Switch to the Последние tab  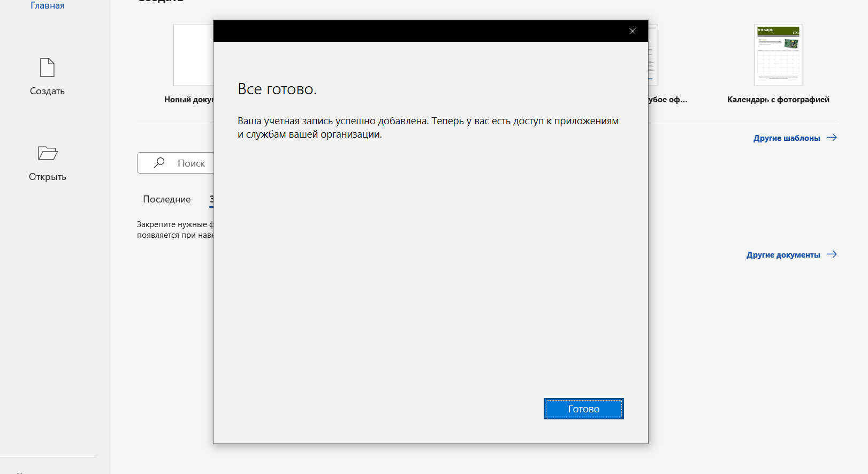tap(166, 199)
